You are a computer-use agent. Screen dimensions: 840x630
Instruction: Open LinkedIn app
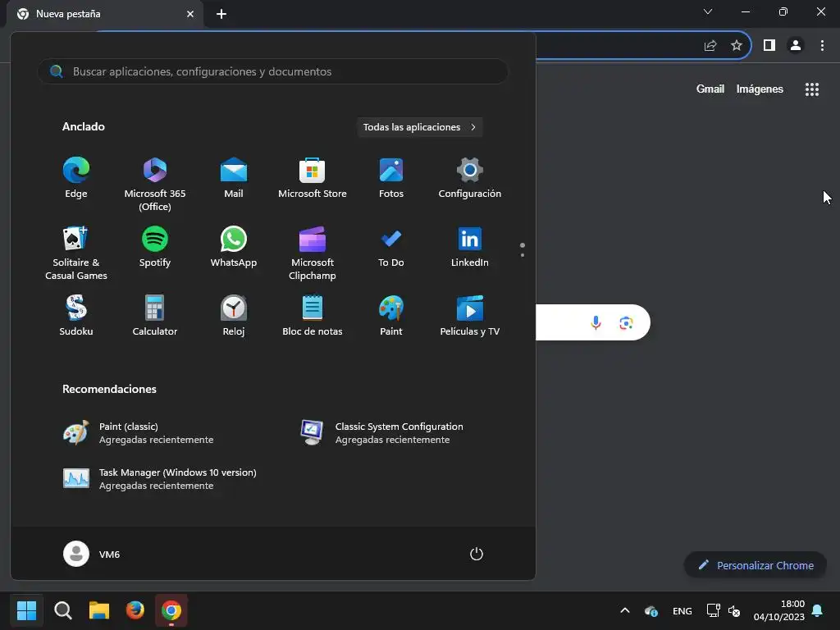pyautogui.click(x=470, y=247)
